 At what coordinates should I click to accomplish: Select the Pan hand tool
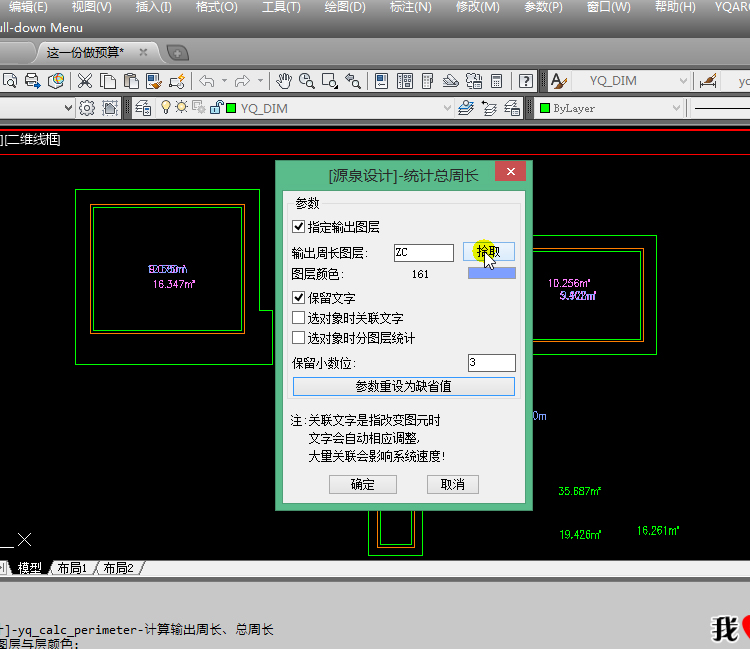click(284, 81)
